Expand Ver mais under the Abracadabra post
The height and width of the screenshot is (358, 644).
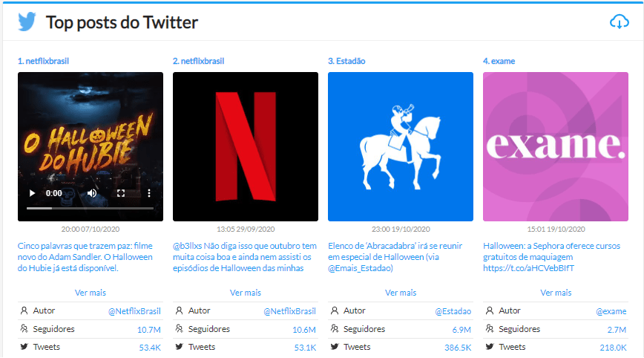[400, 293]
